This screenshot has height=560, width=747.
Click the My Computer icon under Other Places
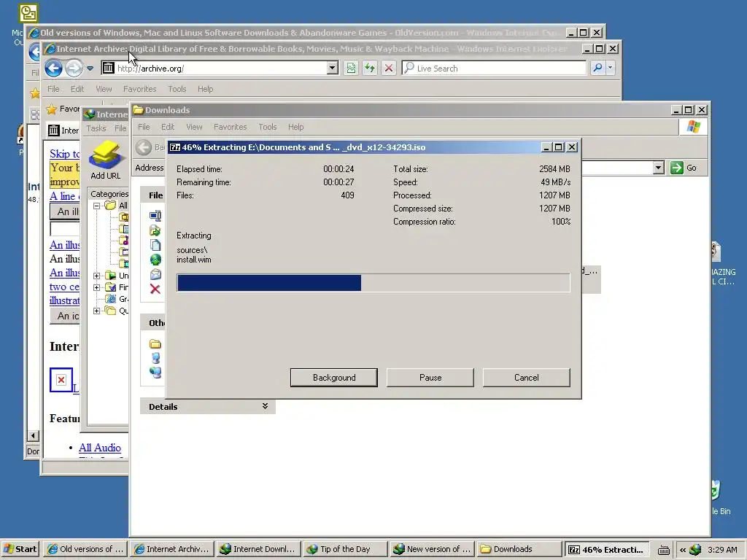[155, 358]
